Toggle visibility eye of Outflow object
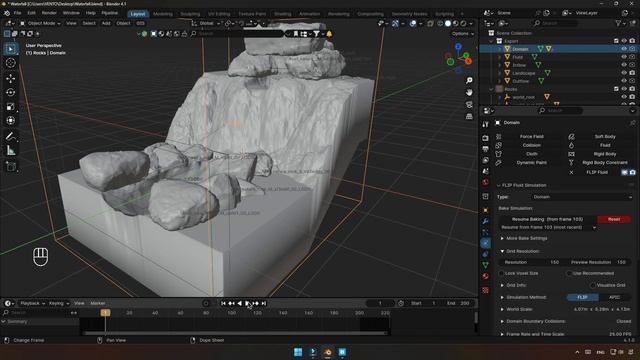 click(624, 81)
